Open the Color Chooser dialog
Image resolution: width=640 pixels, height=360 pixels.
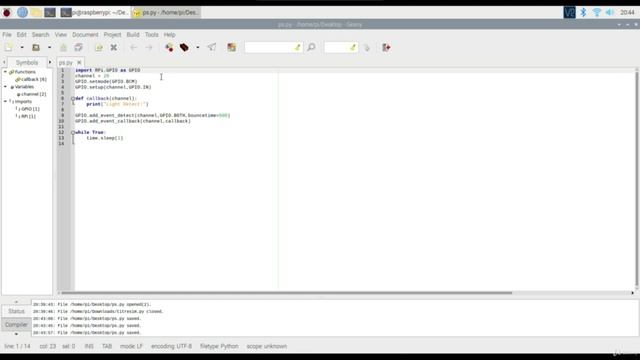pyautogui.click(x=231, y=47)
